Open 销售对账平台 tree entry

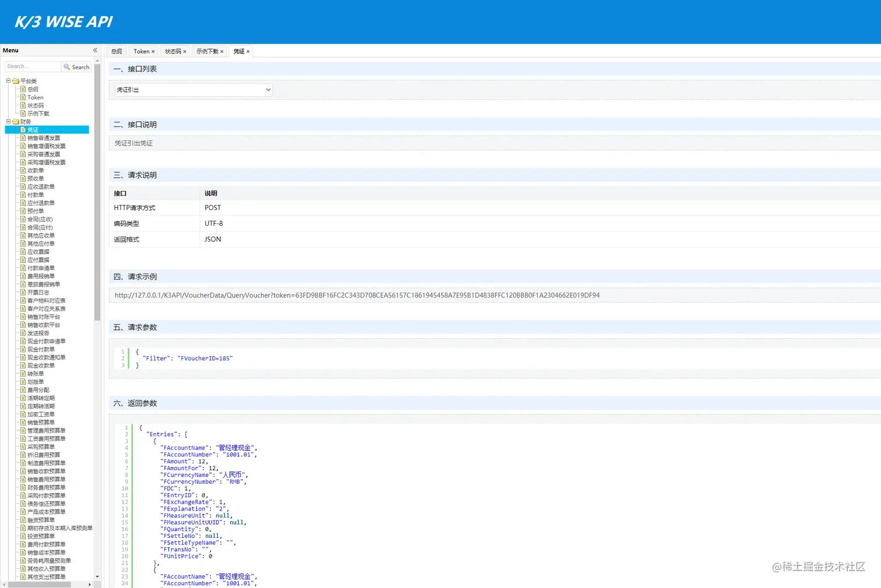click(x=44, y=317)
